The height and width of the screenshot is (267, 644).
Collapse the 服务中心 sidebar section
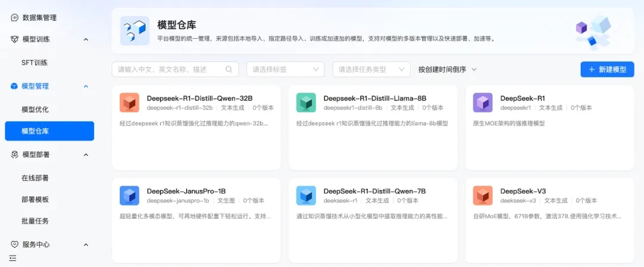pos(85,244)
